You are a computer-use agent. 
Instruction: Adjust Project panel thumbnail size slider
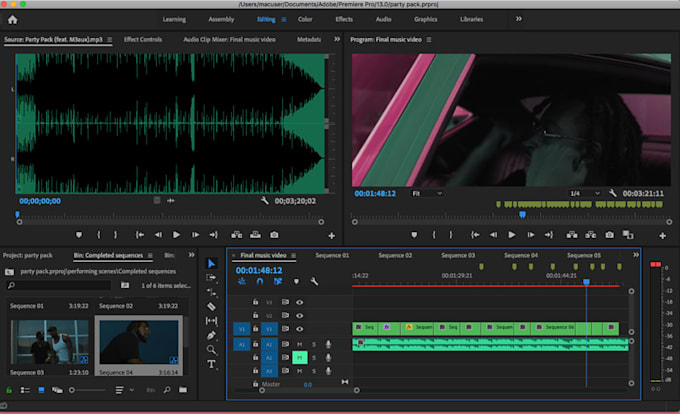click(72, 390)
